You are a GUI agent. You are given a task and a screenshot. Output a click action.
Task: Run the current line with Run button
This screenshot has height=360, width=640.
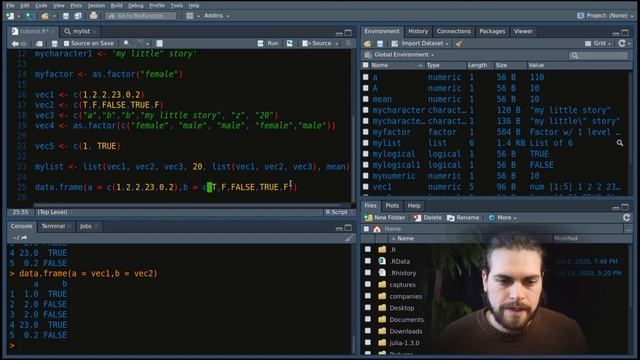point(268,43)
